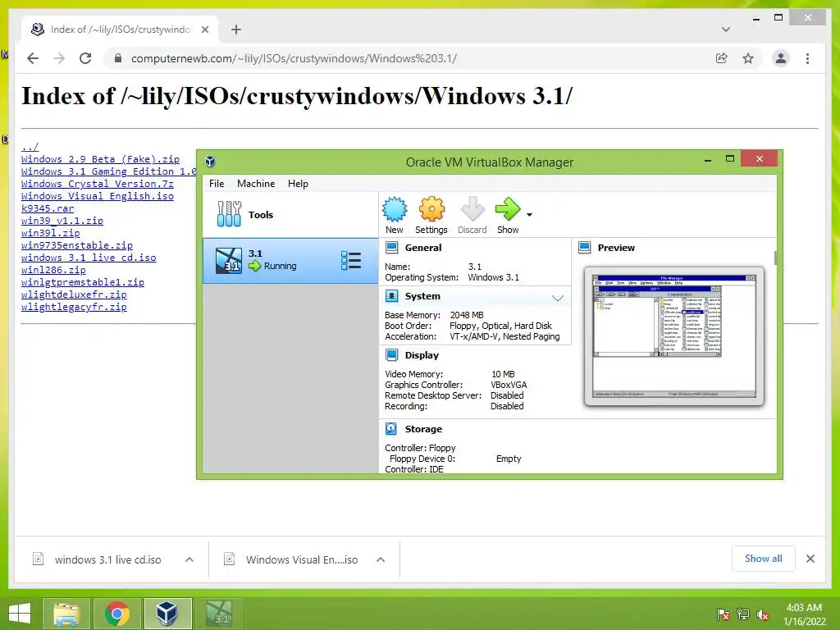Click Chrome icon in taskbar

coord(116,614)
